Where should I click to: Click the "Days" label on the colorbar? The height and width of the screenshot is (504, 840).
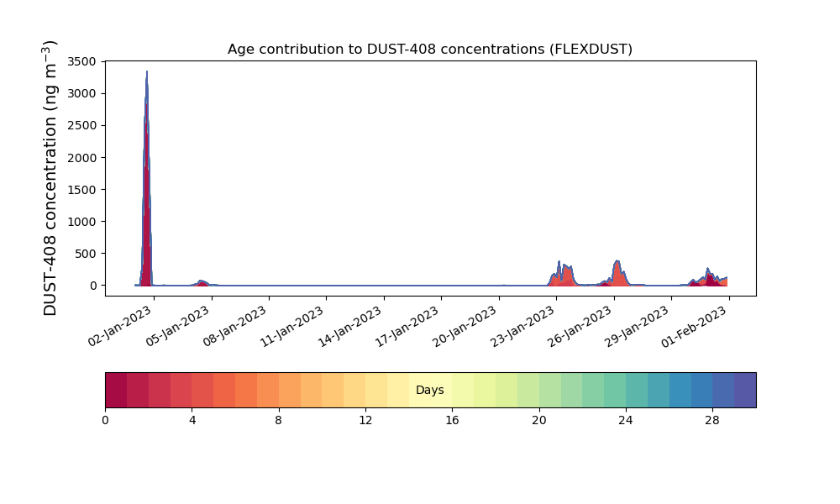(429, 390)
